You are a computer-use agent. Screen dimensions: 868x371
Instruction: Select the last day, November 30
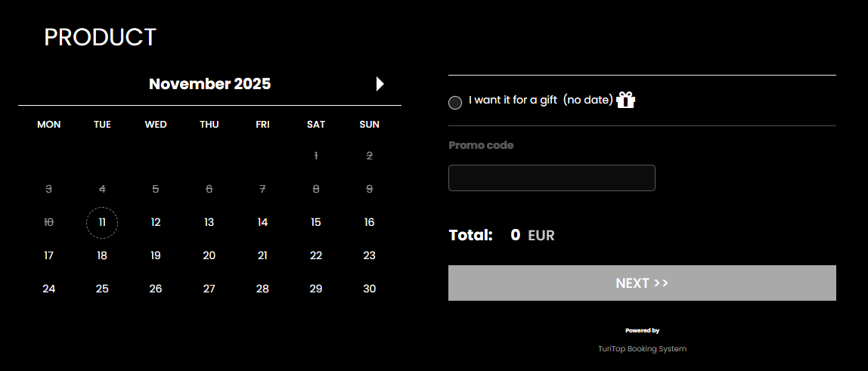369,289
